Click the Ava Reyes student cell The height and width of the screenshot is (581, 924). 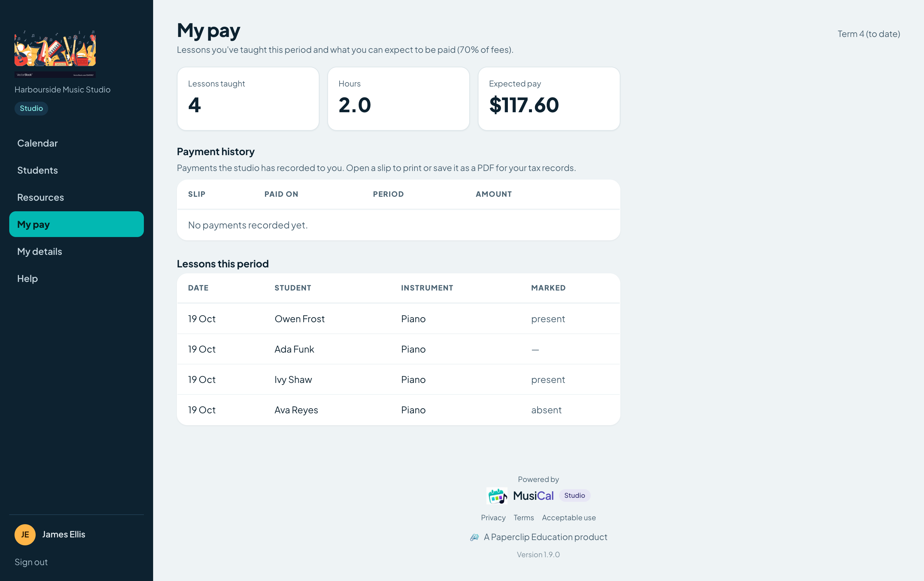click(296, 410)
